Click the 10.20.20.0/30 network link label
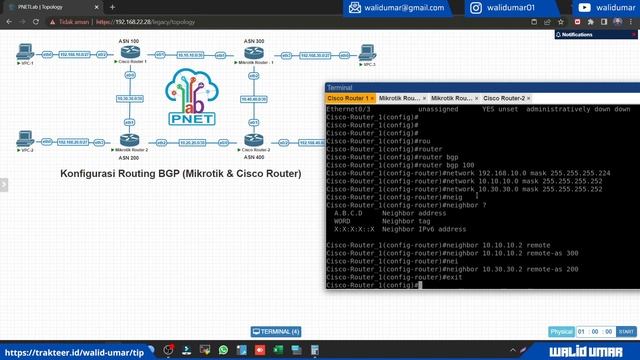This screenshot has width=640, height=360. [192, 142]
